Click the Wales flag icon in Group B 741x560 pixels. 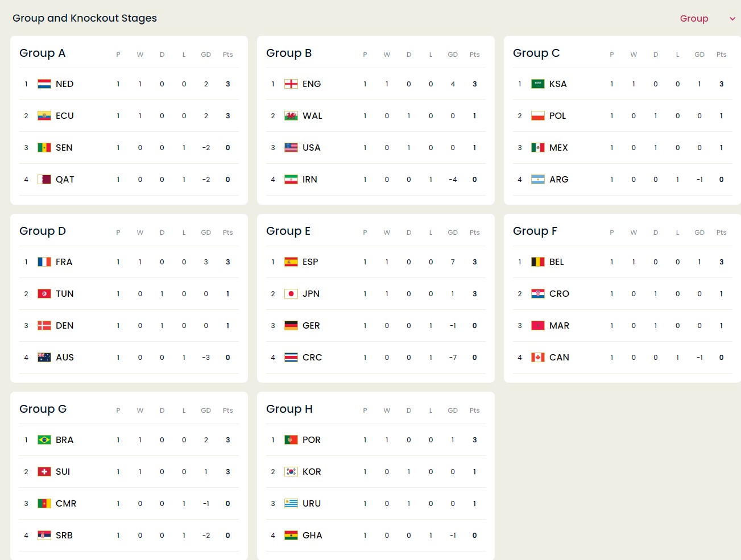pos(291,116)
